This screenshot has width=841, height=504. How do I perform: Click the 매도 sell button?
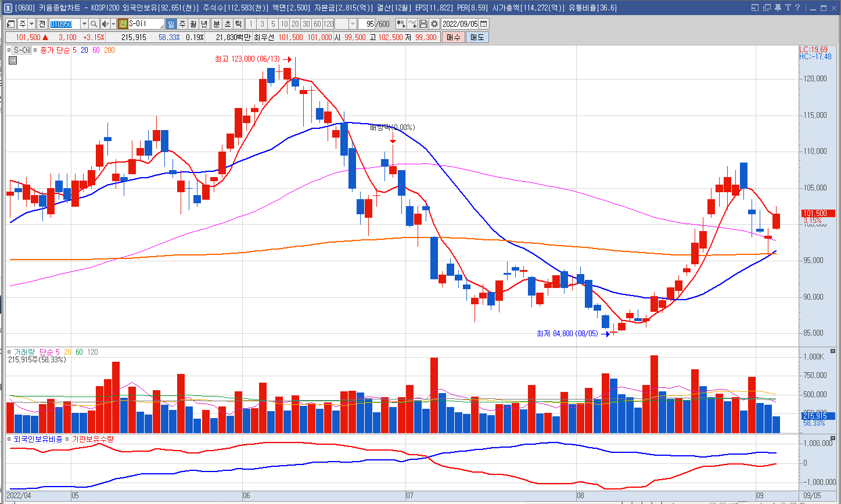point(477,37)
